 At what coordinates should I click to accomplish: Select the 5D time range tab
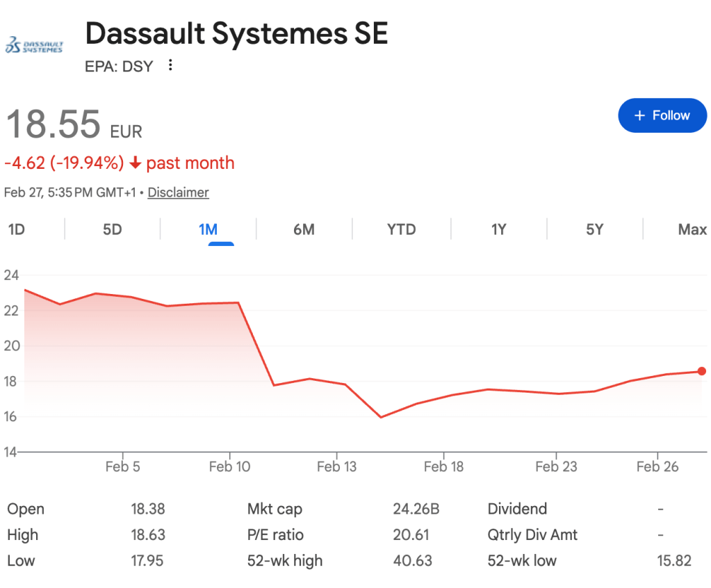(112, 229)
